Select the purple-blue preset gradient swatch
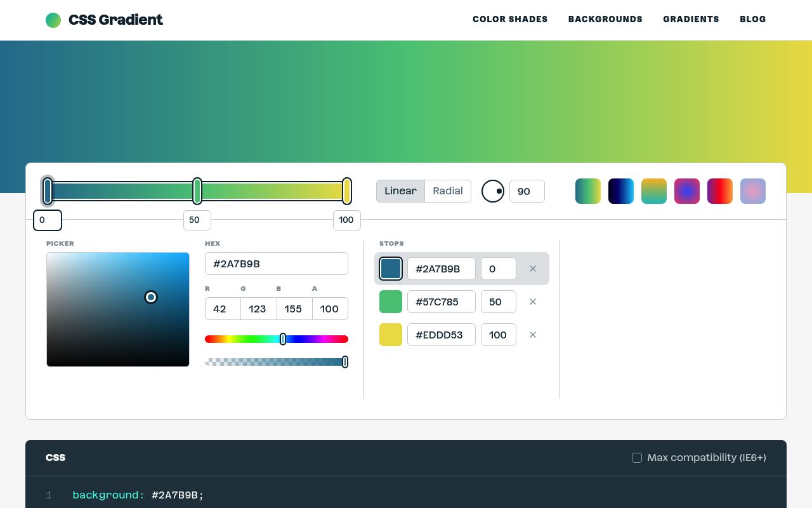The width and height of the screenshot is (812, 508). coord(687,191)
